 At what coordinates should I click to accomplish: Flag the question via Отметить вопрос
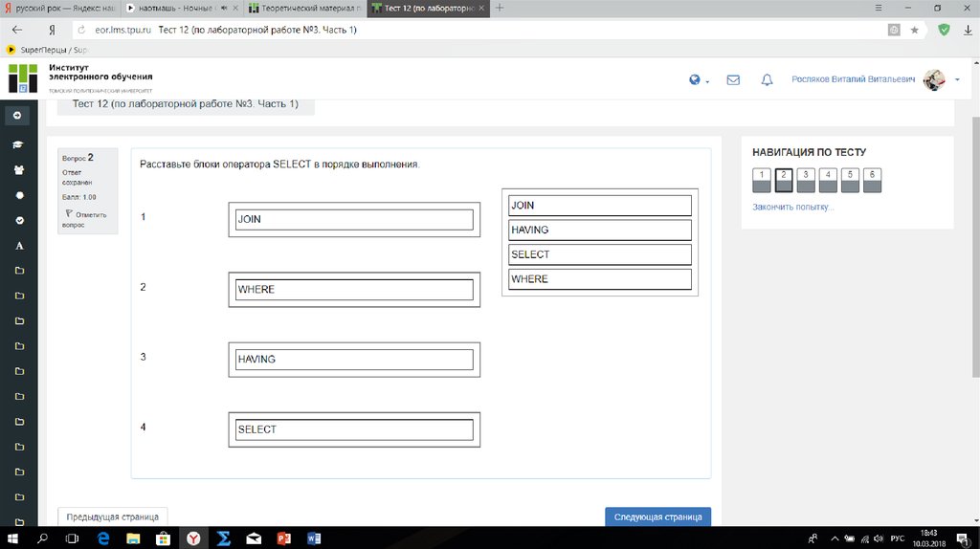point(85,219)
